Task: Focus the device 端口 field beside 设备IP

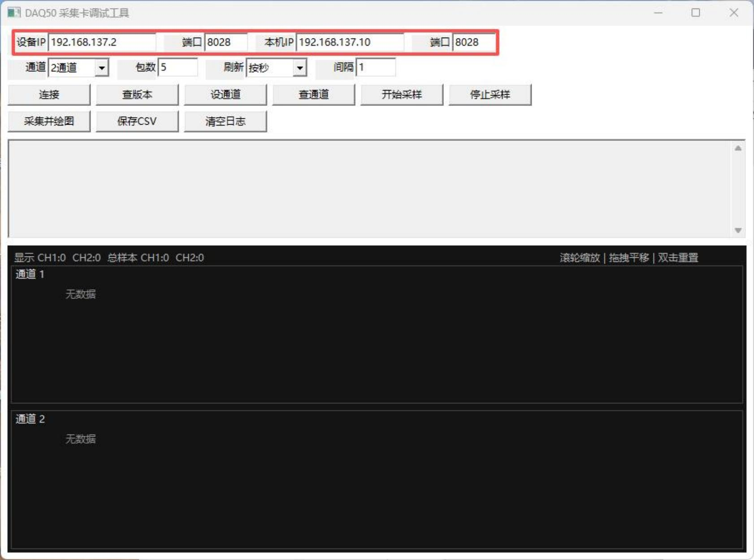Action: [226, 42]
